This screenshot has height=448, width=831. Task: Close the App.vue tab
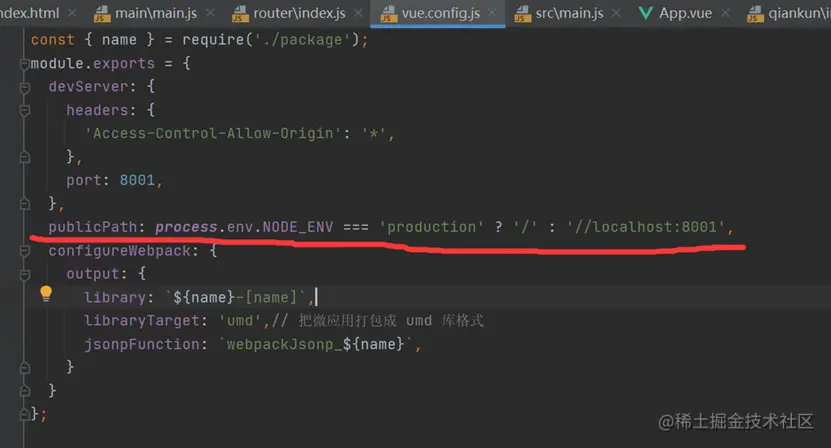(726, 12)
